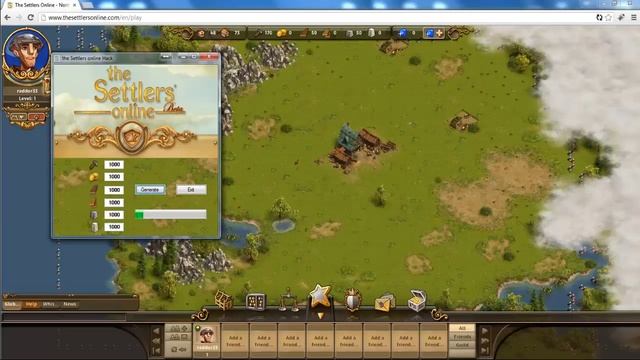The height and width of the screenshot is (360, 640).
Task: Click the browser back button
Action: click(x=8, y=18)
